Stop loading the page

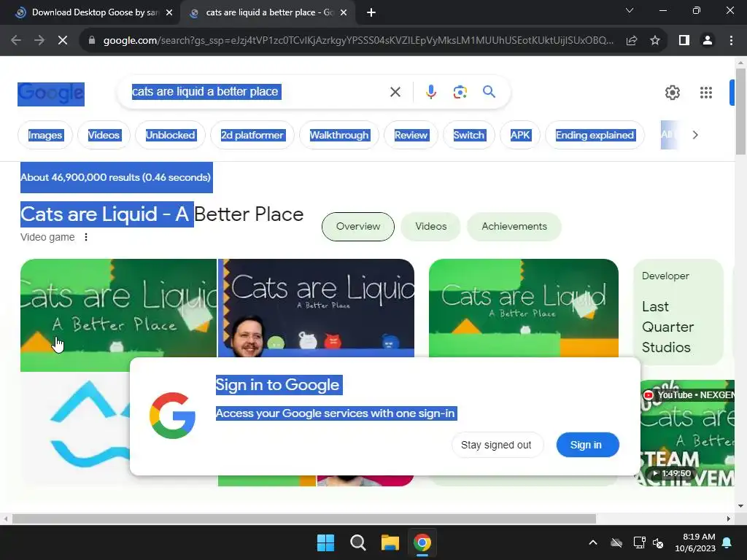(63, 41)
